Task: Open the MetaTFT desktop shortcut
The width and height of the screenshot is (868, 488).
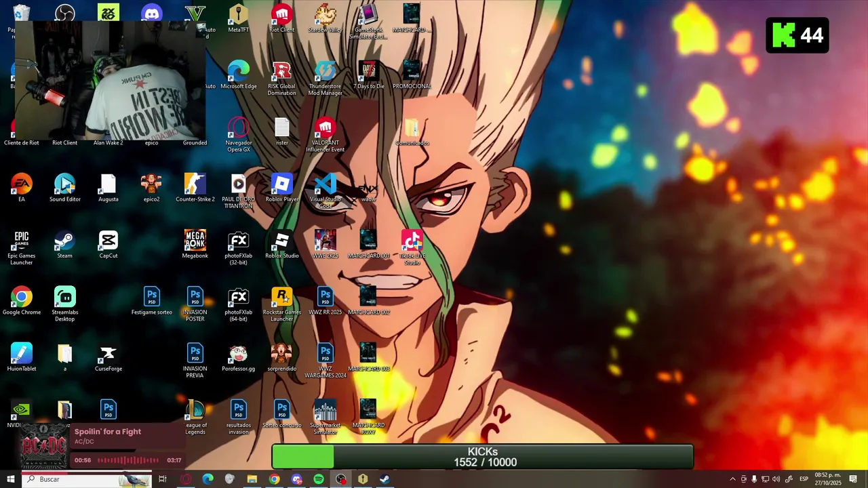Action: [x=238, y=18]
